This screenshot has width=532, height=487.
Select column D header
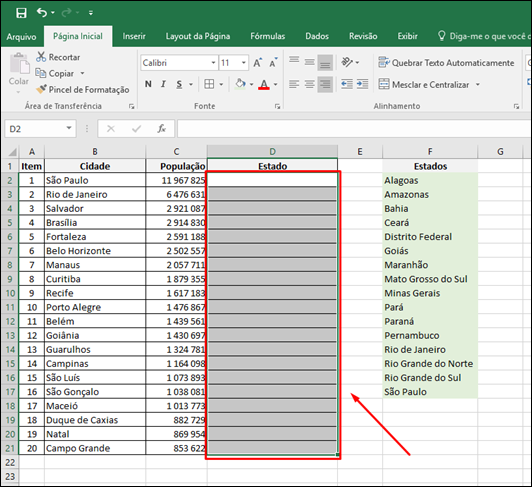pos(272,152)
